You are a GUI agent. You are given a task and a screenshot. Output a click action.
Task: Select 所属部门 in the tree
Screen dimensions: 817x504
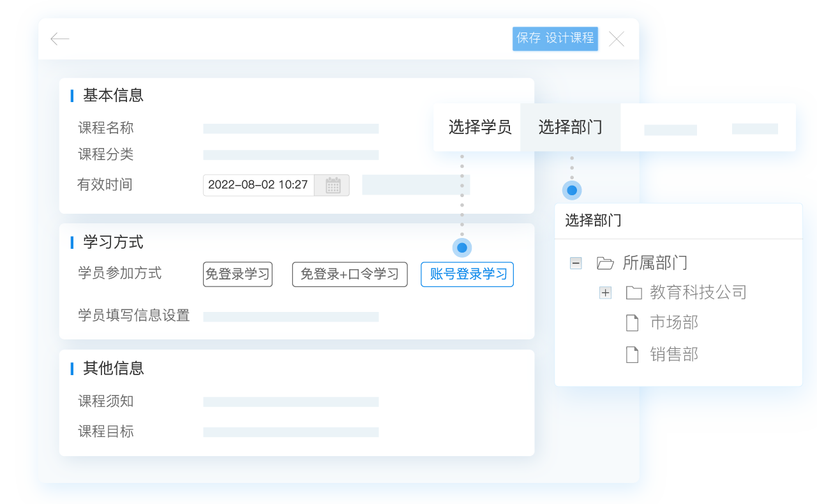pyautogui.click(x=655, y=263)
